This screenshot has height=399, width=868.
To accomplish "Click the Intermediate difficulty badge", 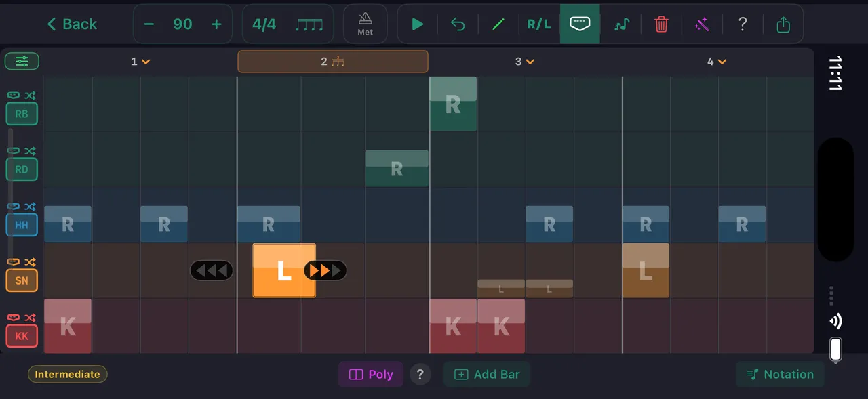I will [68, 375].
